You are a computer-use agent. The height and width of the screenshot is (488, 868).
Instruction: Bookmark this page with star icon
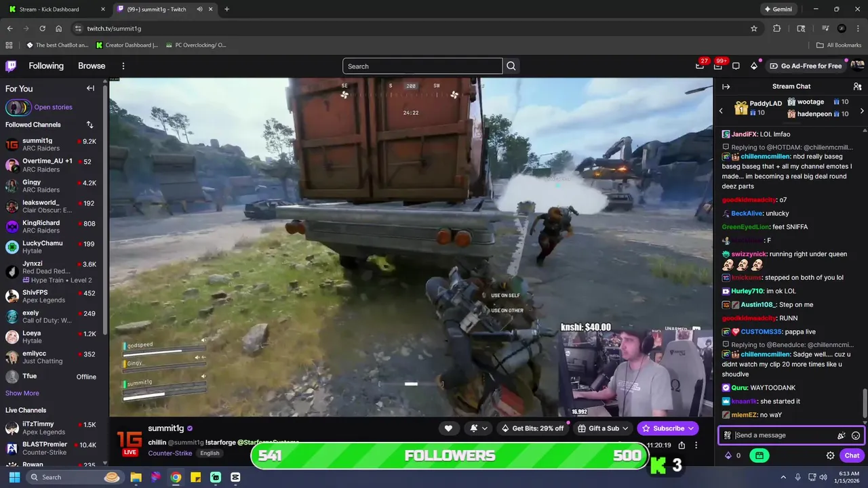point(754,28)
